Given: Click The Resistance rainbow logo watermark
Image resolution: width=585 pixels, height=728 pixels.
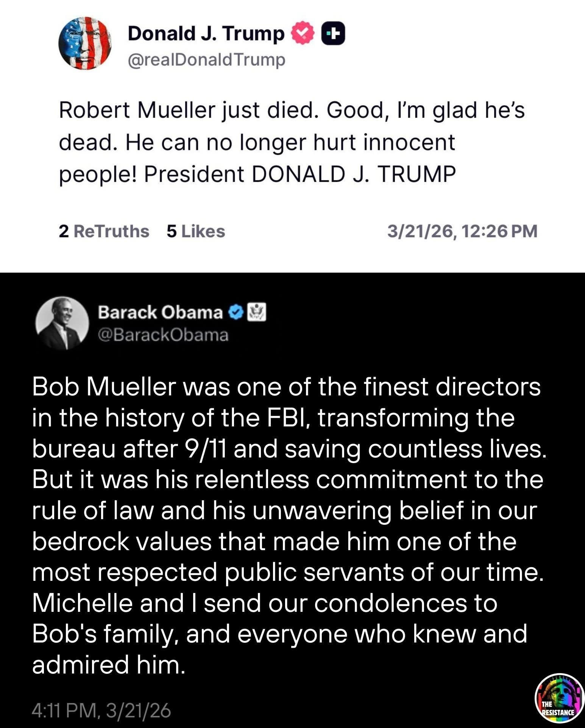Looking at the screenshot, I should (x=560, y=698).
